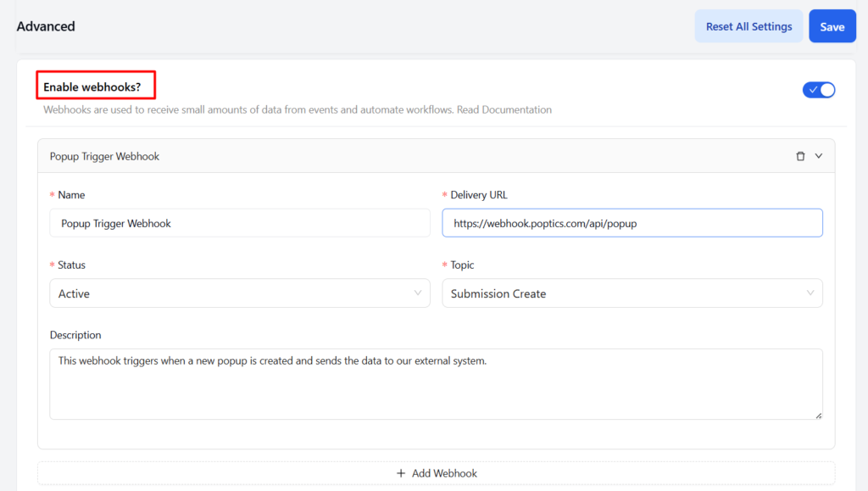Viewport: 868px width, 491px height.
Task: Click into the Description text area
Action: 437,383
